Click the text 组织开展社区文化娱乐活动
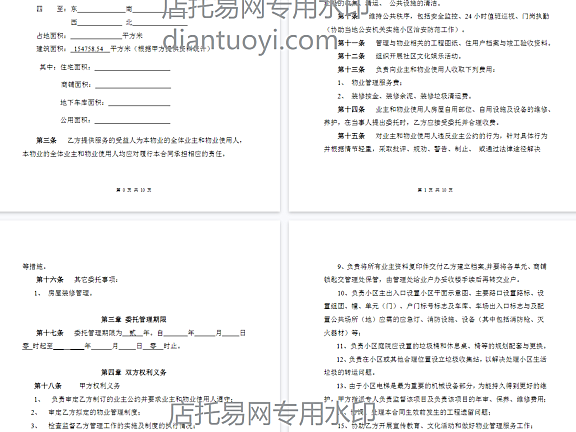Screen dimensions: 576x432 click(419, 56)
